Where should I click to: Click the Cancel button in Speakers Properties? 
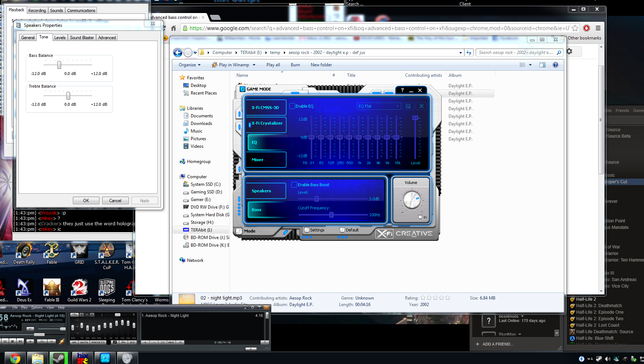[115, 201]
